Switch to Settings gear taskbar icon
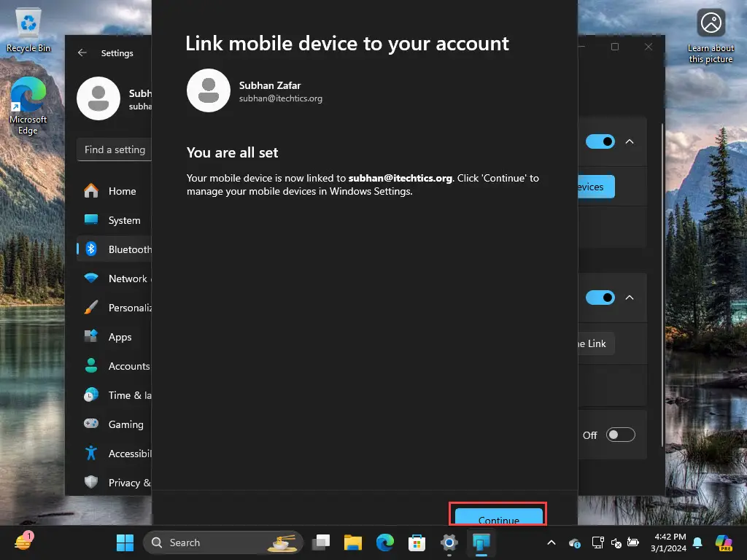 click(x=449, y=542)
